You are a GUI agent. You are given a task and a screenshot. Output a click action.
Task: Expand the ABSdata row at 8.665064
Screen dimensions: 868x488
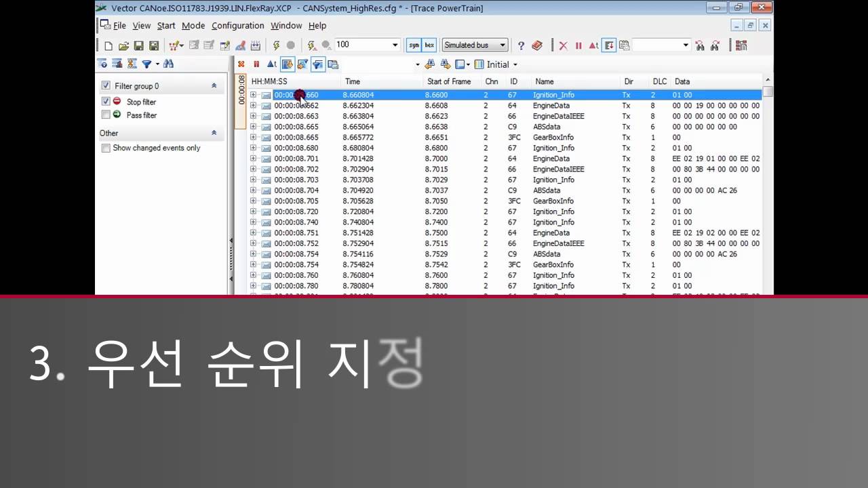coord(253,127)
